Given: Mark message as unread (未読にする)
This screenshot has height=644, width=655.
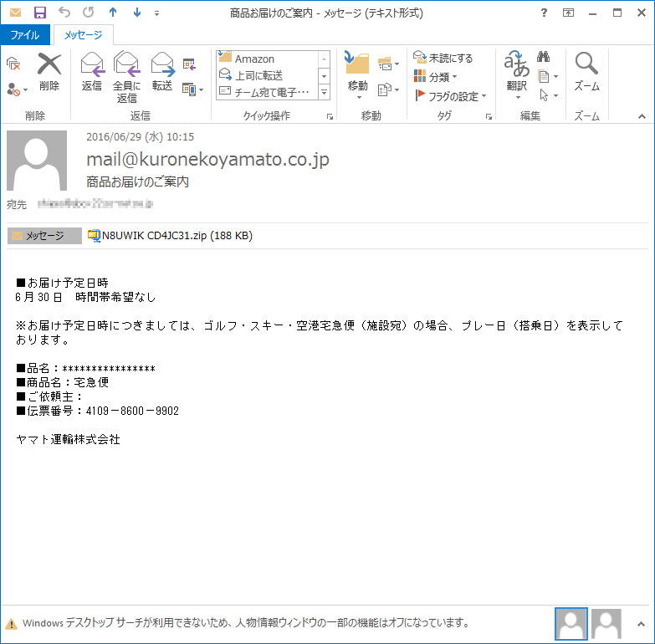Looking at the screenshot, I should [x=443, y=58].
